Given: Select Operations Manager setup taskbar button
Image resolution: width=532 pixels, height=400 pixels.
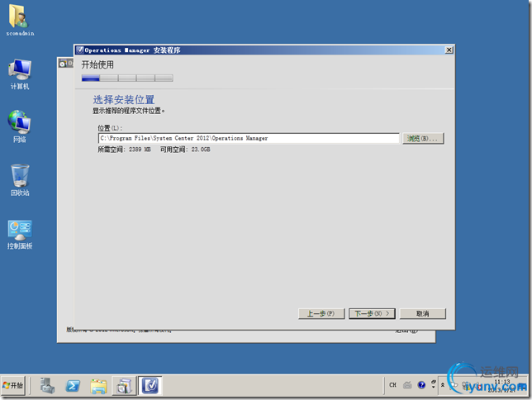Looking at the screenshot, I should [150, 386].
